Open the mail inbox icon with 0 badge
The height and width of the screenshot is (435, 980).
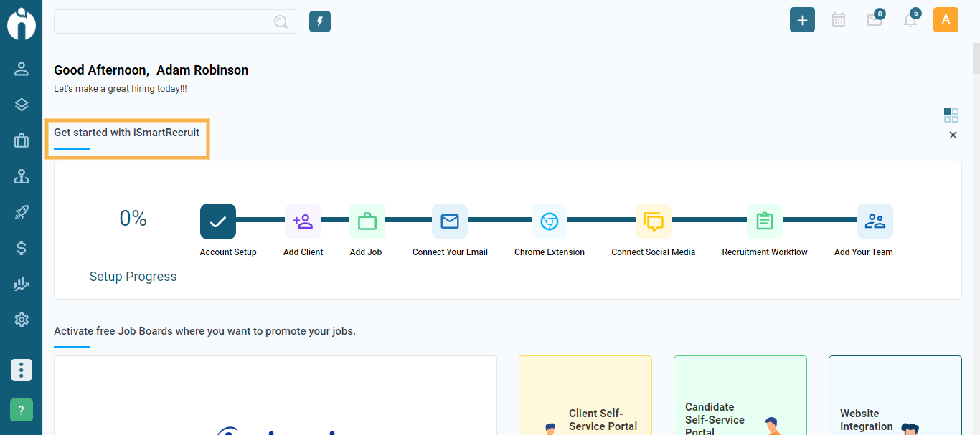(x=875, y=19)
